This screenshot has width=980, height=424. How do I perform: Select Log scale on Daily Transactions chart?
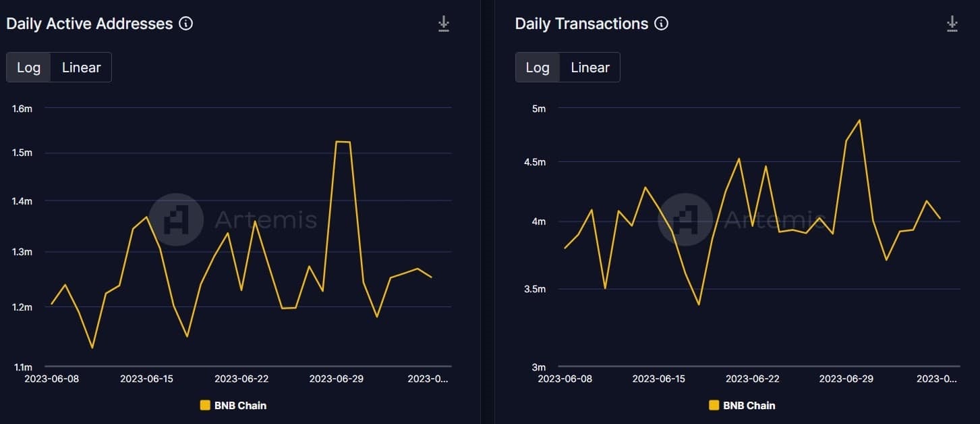[538, 67]
